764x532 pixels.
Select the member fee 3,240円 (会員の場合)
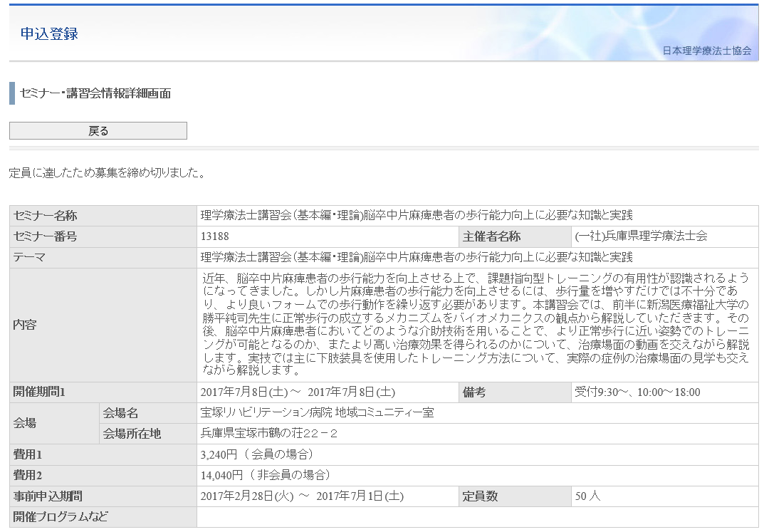pos(257,454)
